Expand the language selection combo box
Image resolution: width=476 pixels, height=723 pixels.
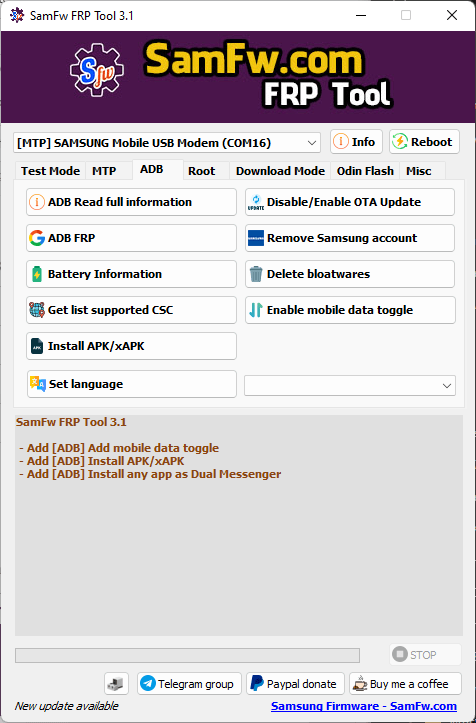coord(350,385)
